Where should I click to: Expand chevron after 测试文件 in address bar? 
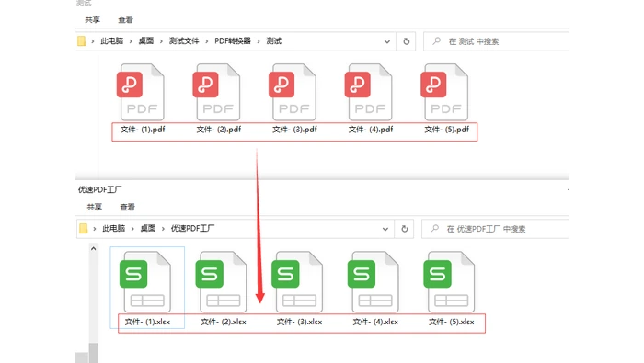(207, 41)
